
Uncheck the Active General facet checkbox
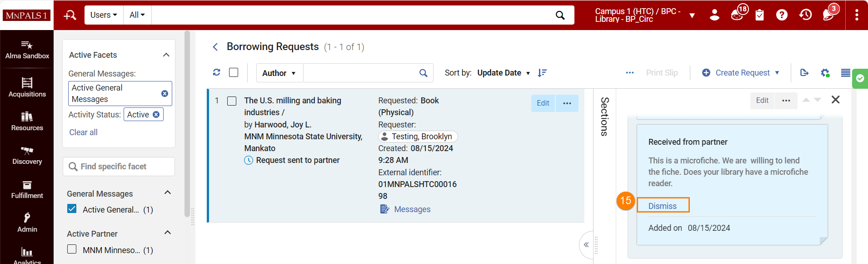[72, 209]
